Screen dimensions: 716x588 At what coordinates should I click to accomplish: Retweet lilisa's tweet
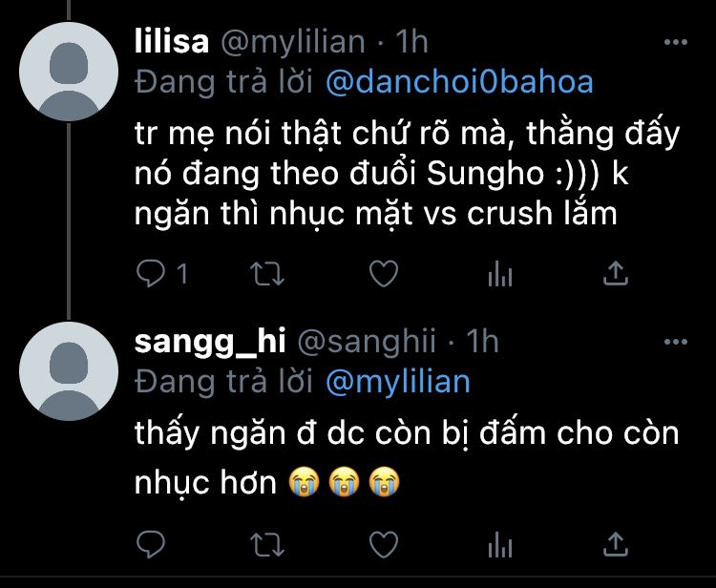[267, 274]
